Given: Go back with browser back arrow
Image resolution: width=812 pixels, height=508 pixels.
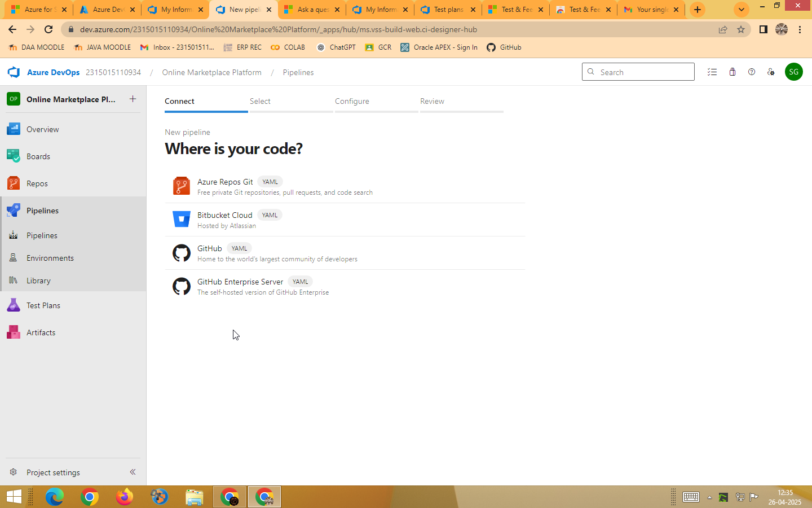Looking at the screenshot, I should click(12, 29).
